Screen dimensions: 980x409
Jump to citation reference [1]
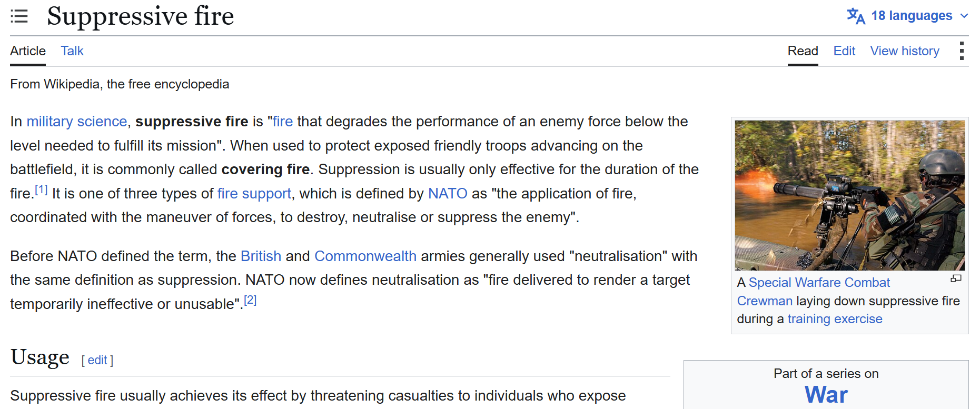(x=41, y=189)
